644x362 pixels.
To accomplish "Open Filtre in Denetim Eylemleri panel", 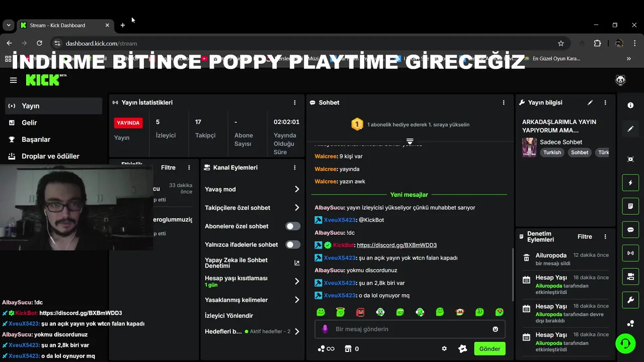I will (585, 237).
